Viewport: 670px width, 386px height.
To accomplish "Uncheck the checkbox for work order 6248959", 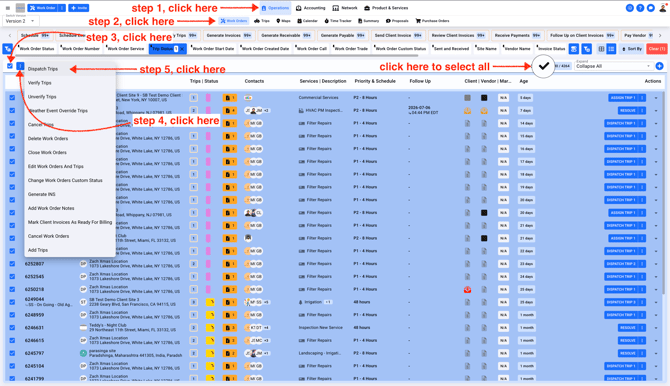I will (12, 315).
